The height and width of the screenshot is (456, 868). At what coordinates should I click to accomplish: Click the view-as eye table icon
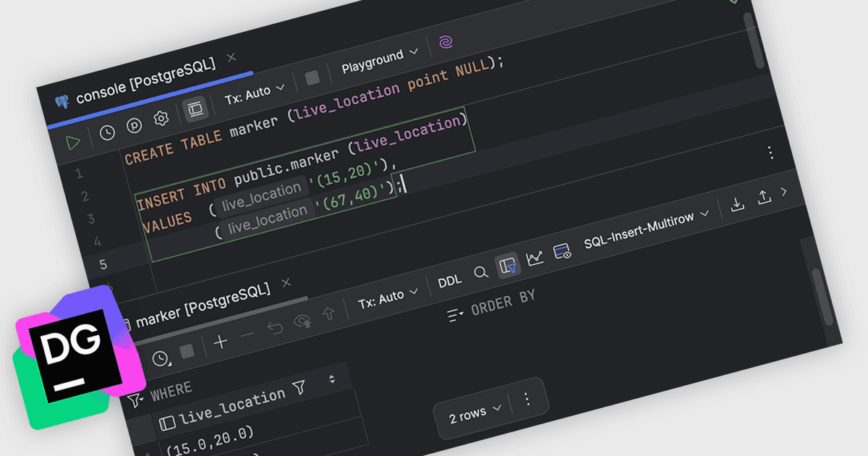562,251
